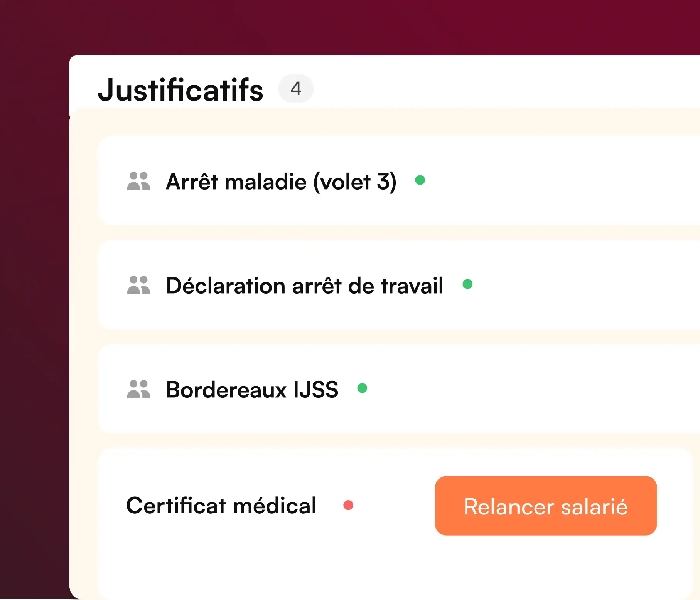700x600 pixels.
Task: Click the cream background panel below Justificatifs
Action: click(x=83, y=347)
